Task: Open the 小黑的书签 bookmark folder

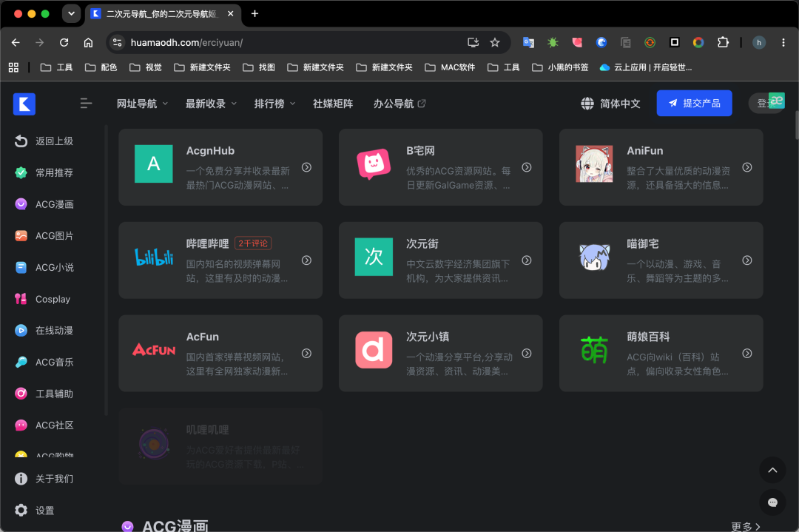Action: 560,67
